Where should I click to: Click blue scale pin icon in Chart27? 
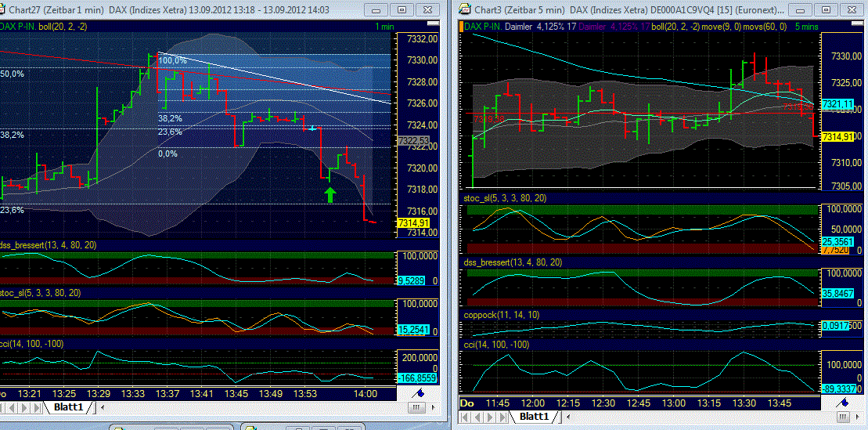click(419, 393)
